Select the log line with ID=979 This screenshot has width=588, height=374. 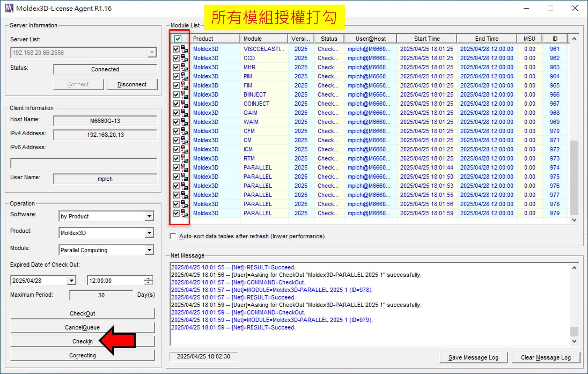coord(272,320)
